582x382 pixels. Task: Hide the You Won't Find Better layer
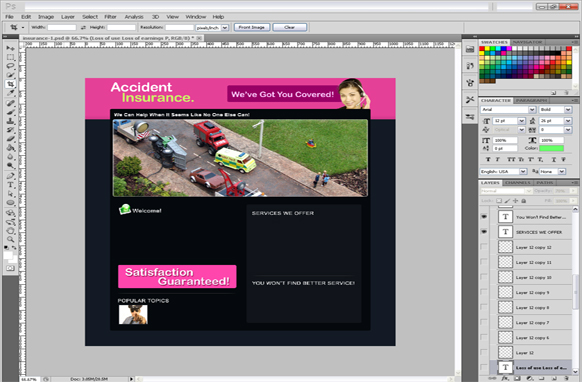tap(484, 216)
